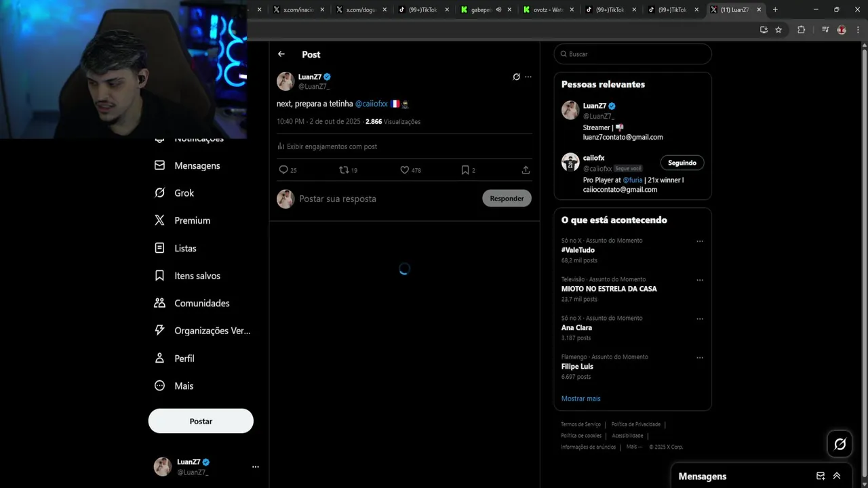Expand footer 'Mais' options

click(x=633, y=447)
